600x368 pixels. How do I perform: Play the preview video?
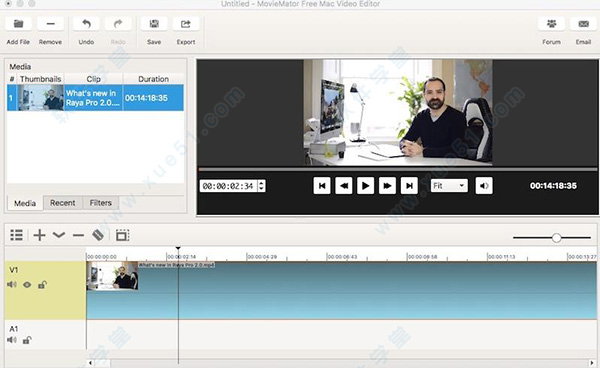(x=365, y=186)
